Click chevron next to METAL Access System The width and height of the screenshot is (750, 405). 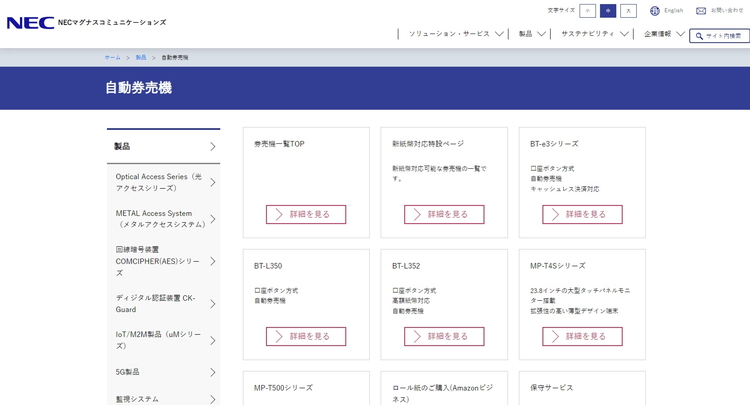pyautogui.click(x=213, y=219)
